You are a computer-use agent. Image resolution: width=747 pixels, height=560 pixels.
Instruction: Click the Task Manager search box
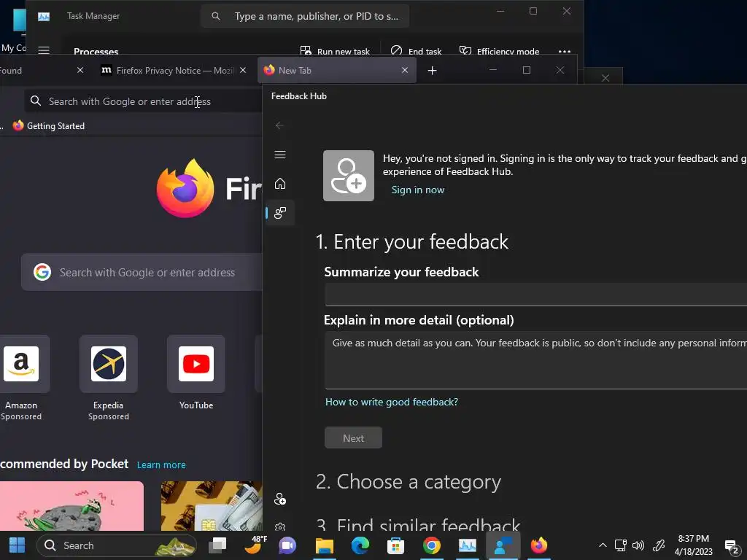click(305, 16)
